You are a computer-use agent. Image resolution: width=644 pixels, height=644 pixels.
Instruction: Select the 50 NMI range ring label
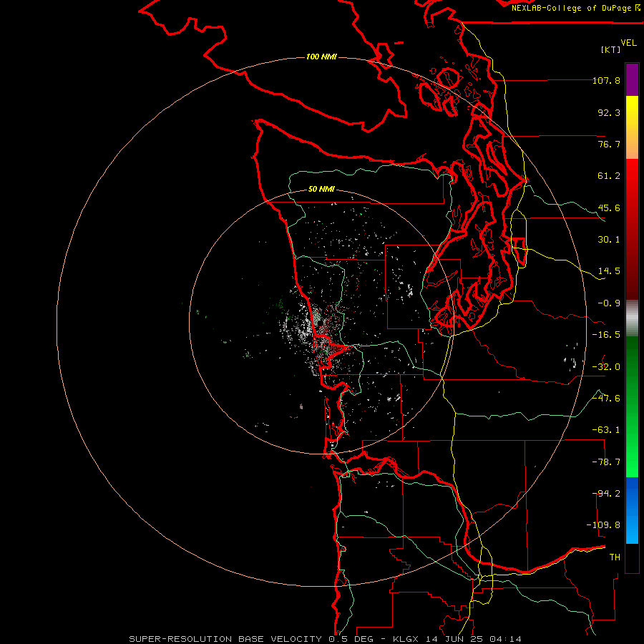(321, 189)
